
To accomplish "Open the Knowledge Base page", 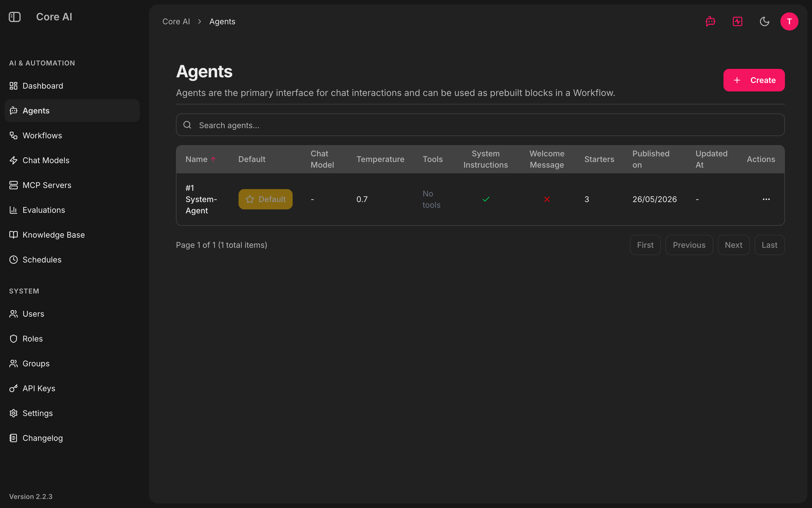I will [72, 235].
